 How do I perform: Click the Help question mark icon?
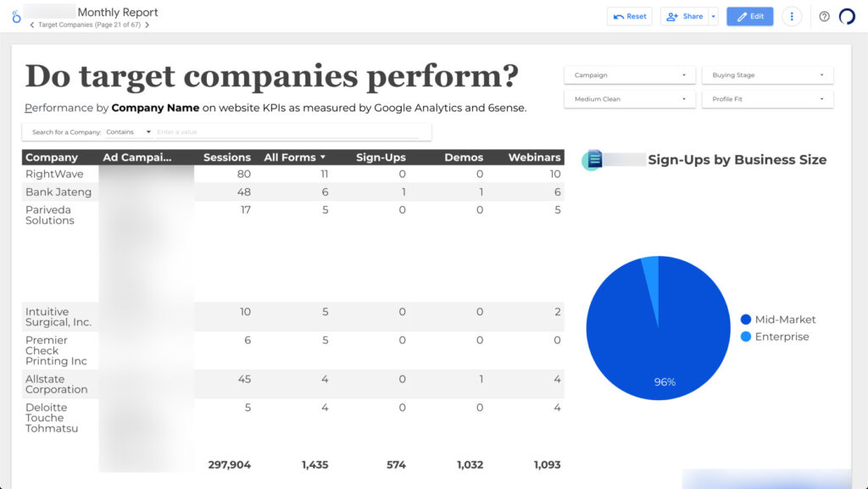[x=823, y=16]
